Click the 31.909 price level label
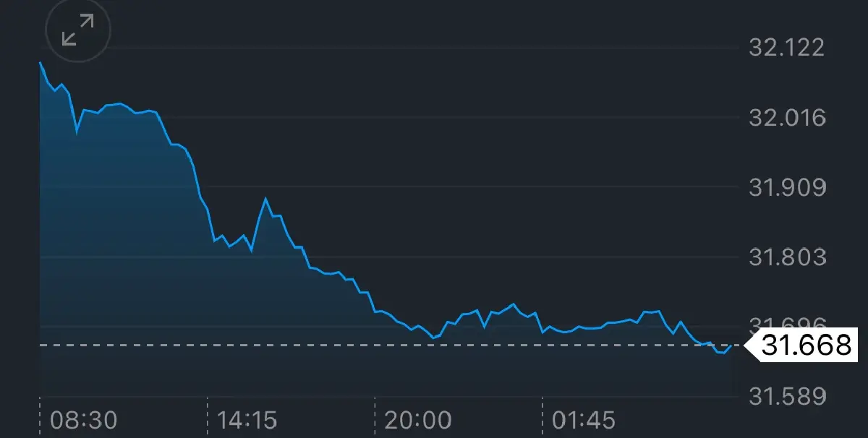This screenshot has height=438, width=868. [x=787, y=188]
